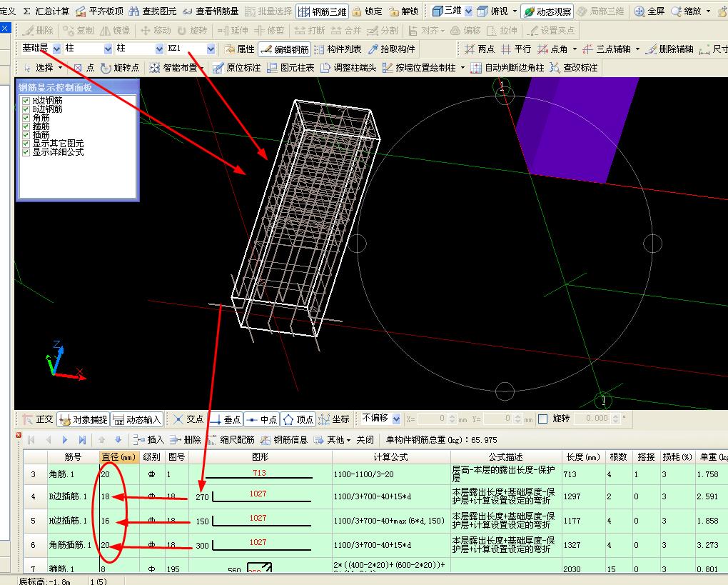Image resolution: width=728 pixels, height=585 pixels.
Task: Open 查看钢筋量 (view rebar quantity) tool
Action: point(211,11)
